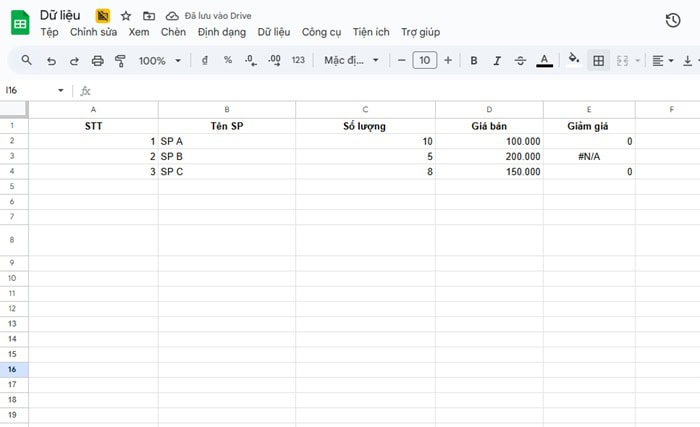Screen dimensions: 700x427
Task: Click the format as percent button
Action: click(x=228, y=61)
